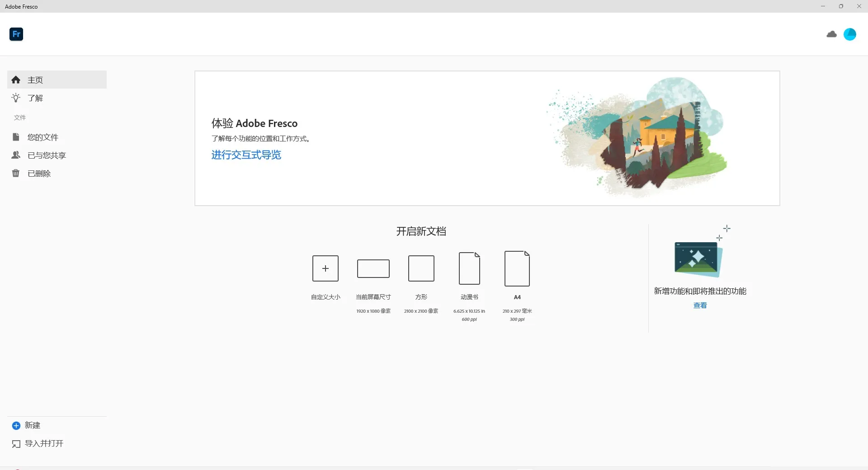Open the cloud sync status icon
Viewport: 868px width, 470px height.
pyautogui.click(x=831, y=34)
